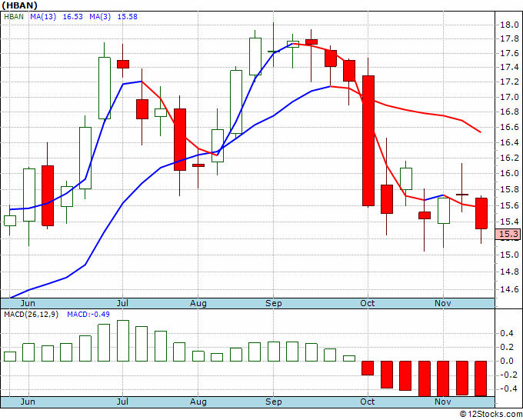Click Nov on the price chart axis
The height and width of the screenshot is (420, 523).
pos(443,303)
